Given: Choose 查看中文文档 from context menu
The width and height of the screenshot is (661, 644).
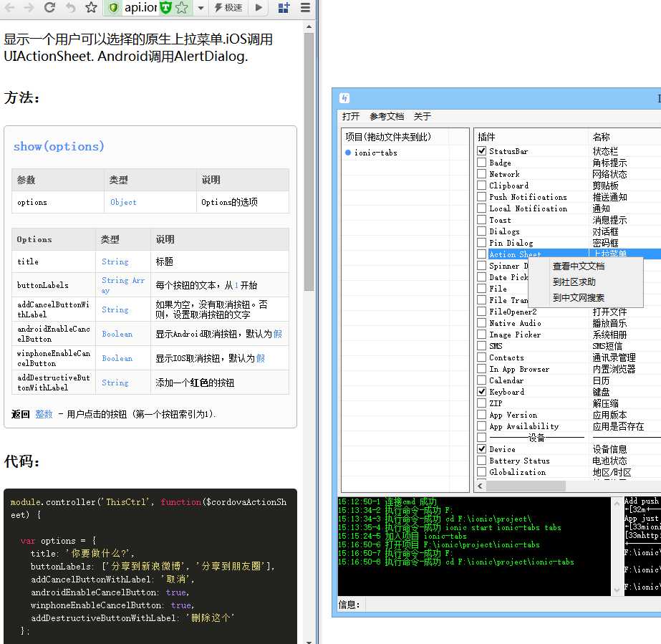Looking at the screenshot, I should click(x=579, y=266).
